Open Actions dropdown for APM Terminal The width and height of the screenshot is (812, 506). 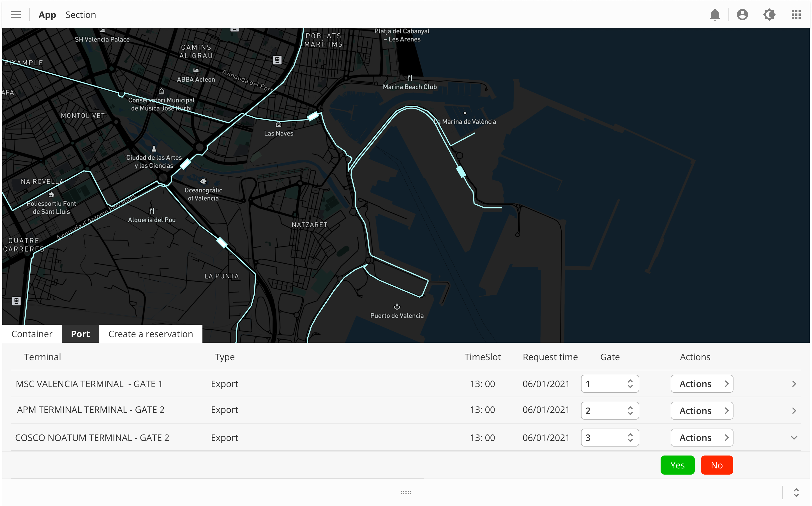click(x=702, y=411)
